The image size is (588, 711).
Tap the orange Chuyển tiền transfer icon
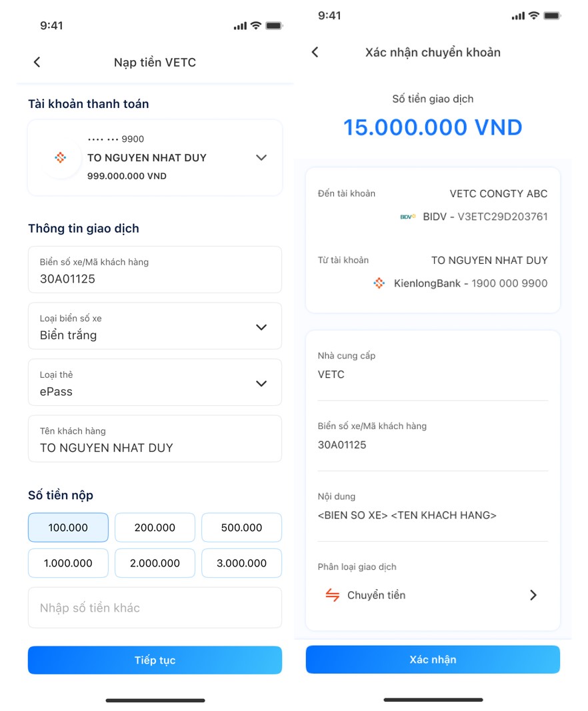point(333,595)
